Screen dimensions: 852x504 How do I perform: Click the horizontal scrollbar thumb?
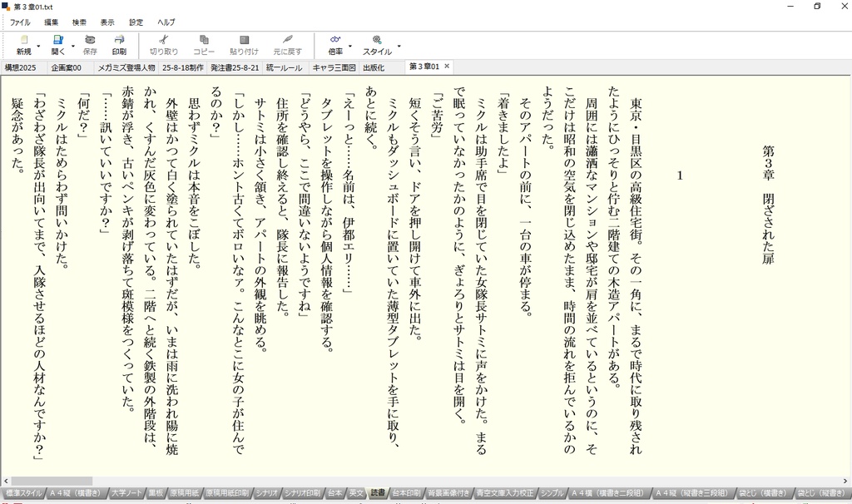click(x=52, y=482)
